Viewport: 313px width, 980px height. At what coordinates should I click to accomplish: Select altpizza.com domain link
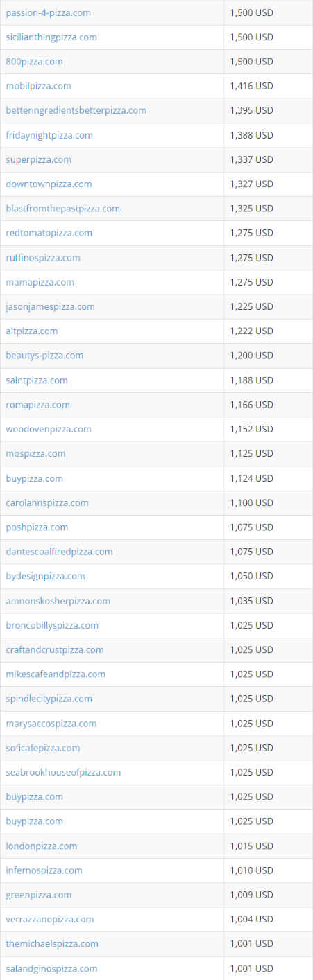point(32,331)
